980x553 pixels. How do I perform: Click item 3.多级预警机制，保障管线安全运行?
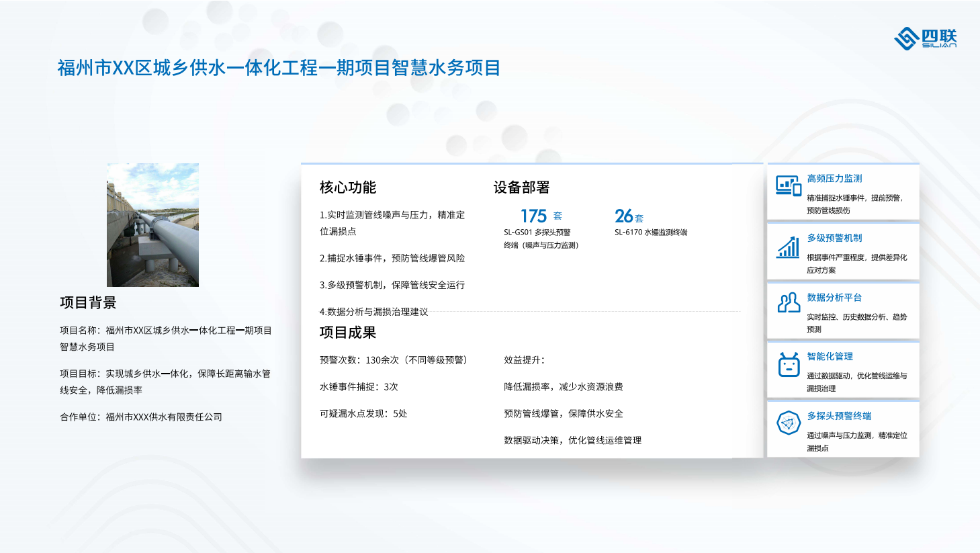392,285
